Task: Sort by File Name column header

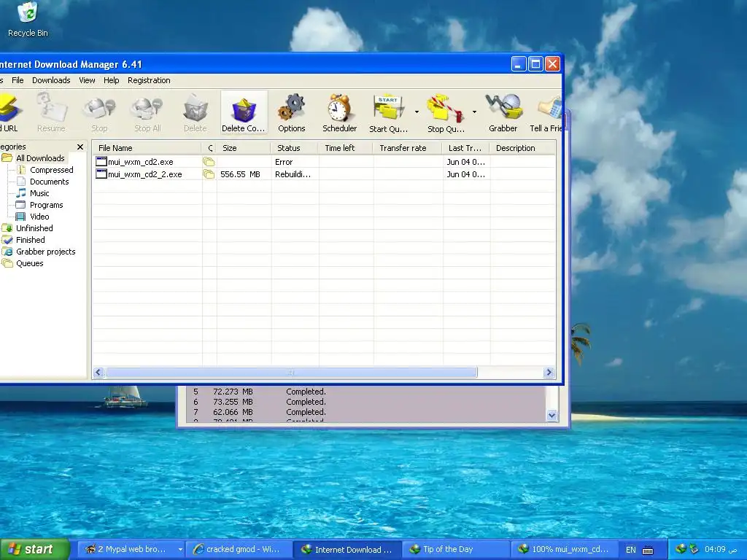Action: pyautogui.click(x=147, y=148)
